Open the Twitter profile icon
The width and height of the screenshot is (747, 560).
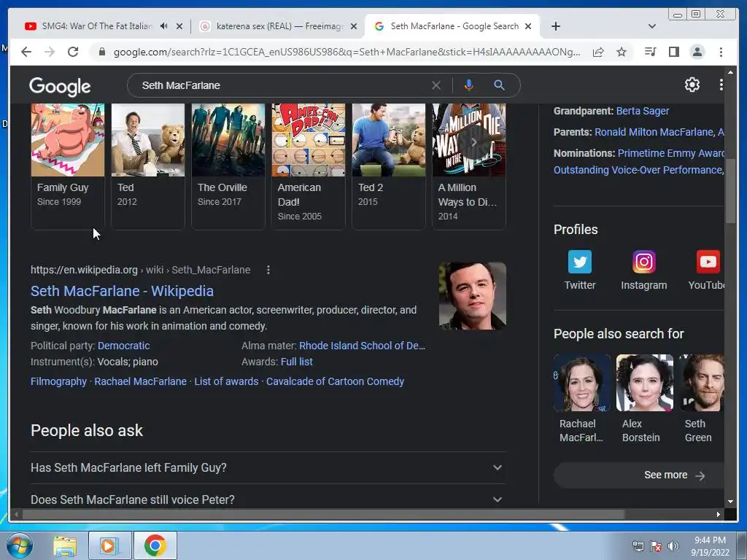pyautogui.click(x=580, y=262)
